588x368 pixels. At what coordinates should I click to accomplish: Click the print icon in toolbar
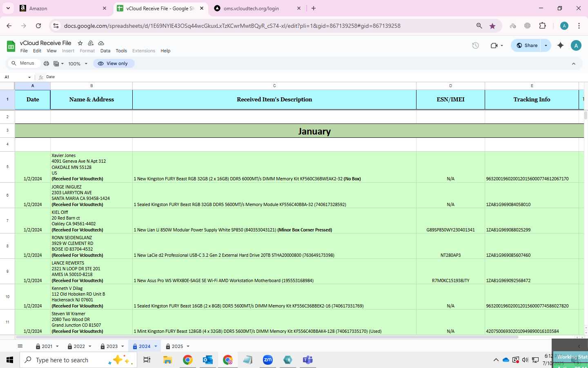pos(46,63)
